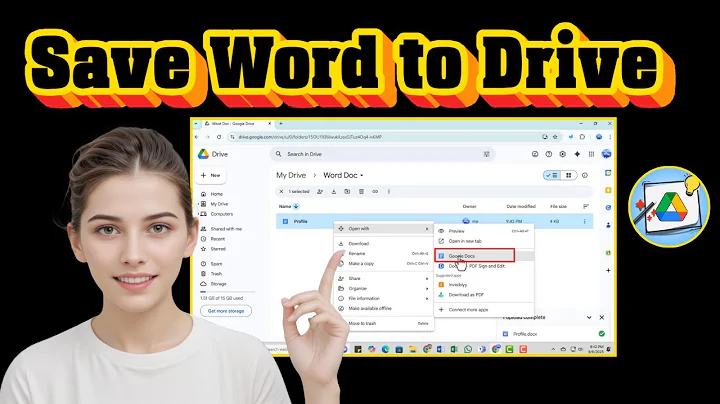This screenshot has height=404, width=720.
Task: Reload the page in Chrome
Action: (219, 137)
